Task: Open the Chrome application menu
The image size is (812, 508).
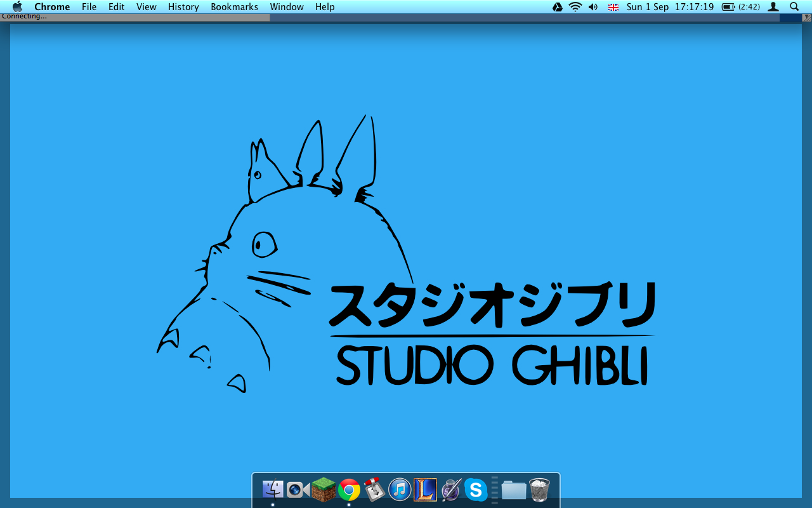Action: pyautogui.click(x=52, y=7)
